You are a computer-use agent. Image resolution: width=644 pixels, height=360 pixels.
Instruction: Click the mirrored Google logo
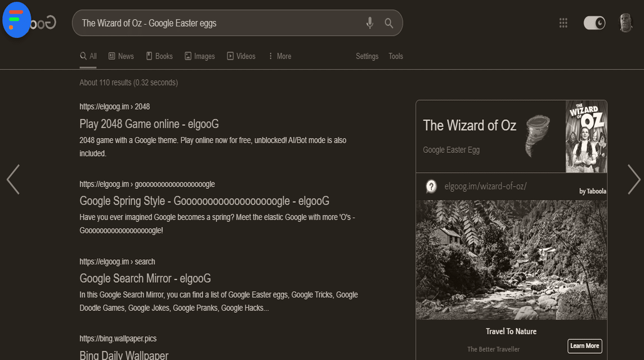point(43,23)
